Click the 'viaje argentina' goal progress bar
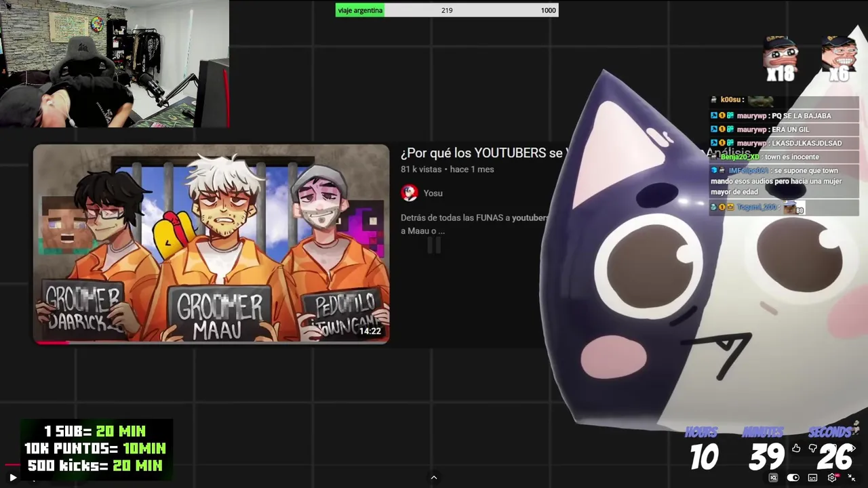This screenshot has width=868, height=488. 447,10
